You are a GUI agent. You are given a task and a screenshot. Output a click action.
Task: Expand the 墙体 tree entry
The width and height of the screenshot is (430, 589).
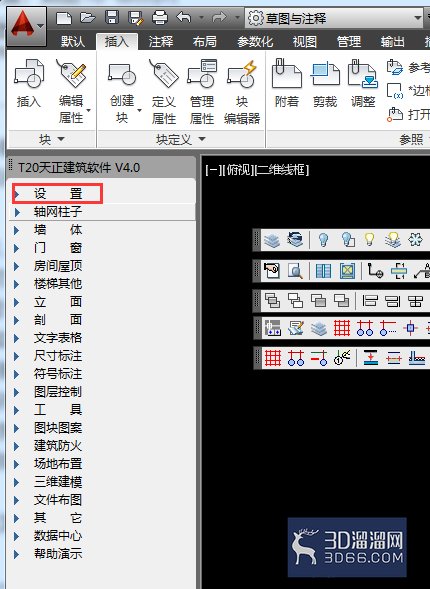tap(17, 230)
